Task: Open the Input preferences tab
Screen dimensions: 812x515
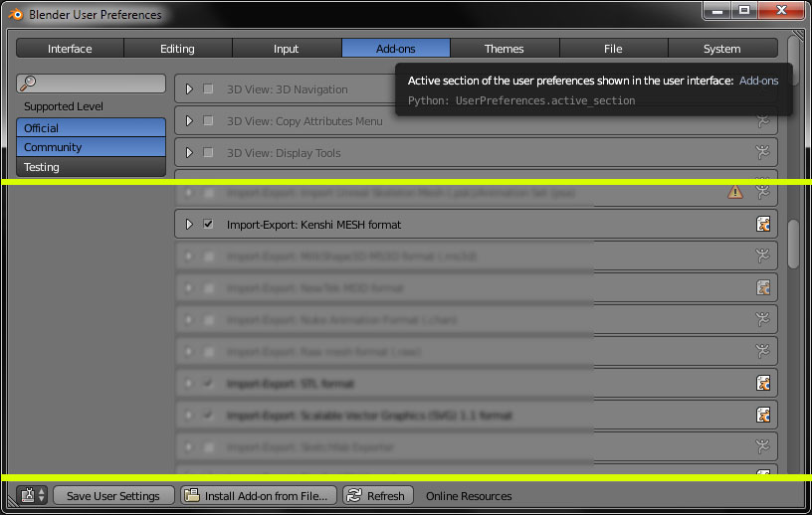Action: pos(287,48)
